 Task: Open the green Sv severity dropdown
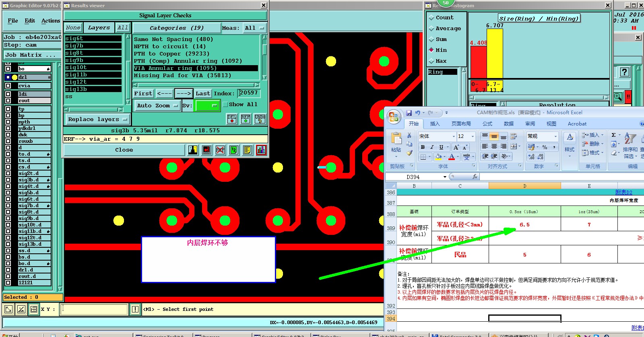coord(207,106)
